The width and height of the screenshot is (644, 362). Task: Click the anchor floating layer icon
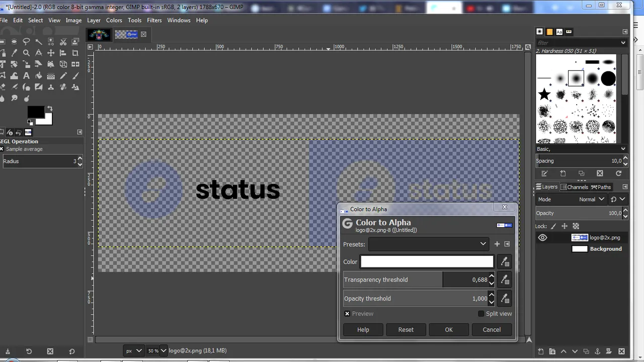[598, 351]
